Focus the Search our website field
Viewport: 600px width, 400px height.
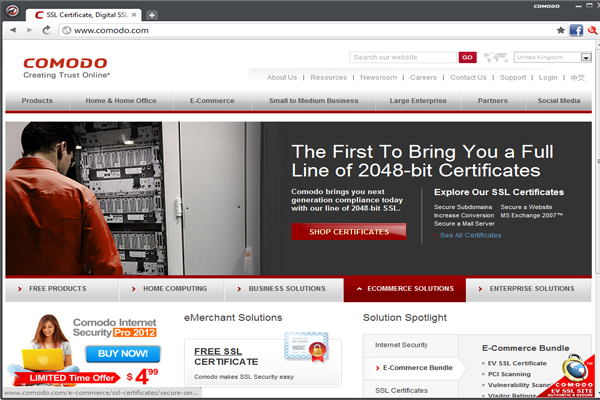coord(403,57)
